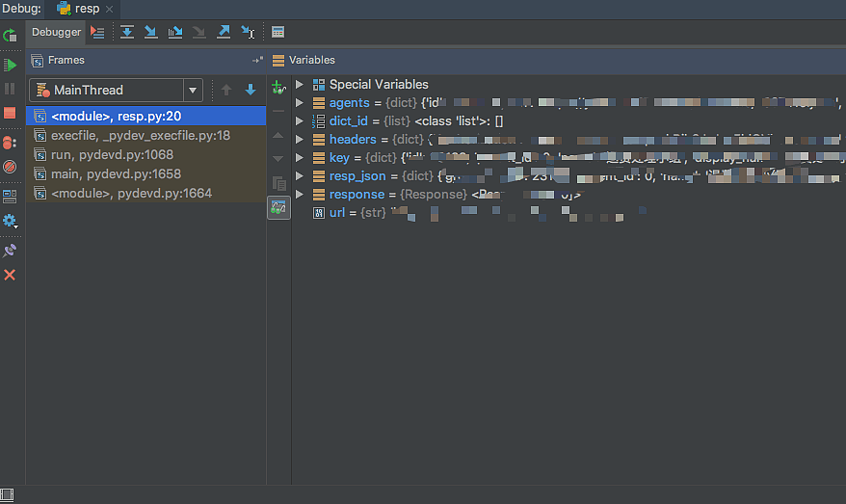Select the run, pydevd.py:1068 frame
The image size is (846, 504).
click(x=112, y=154)
